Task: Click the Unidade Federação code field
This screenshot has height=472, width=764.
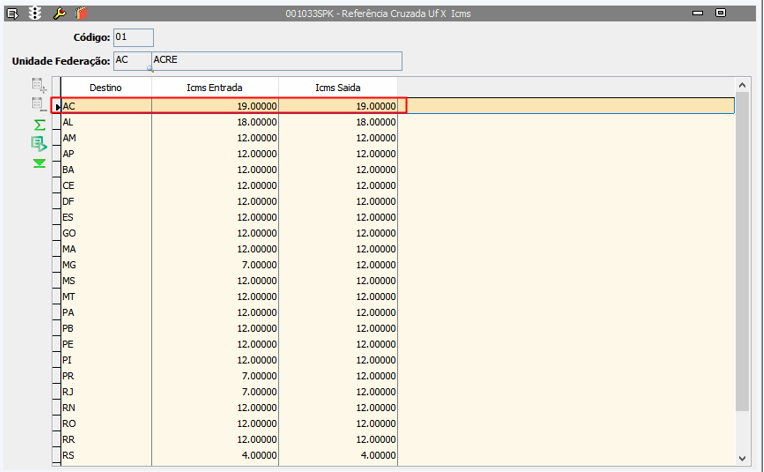Action: coord(131,61)
